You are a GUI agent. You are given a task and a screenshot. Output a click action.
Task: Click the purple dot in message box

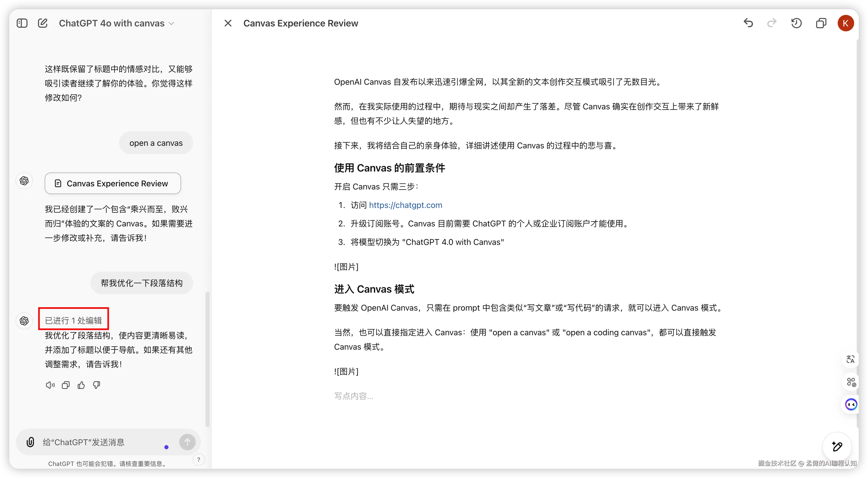coord(166,447)
